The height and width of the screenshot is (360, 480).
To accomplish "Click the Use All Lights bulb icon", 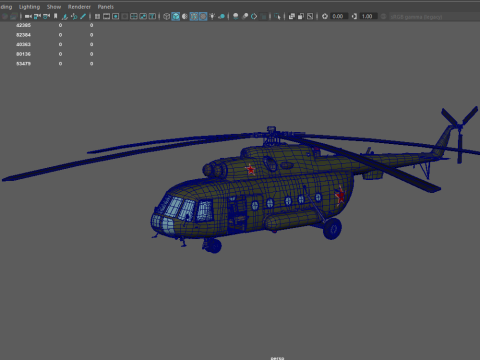I will (x=212, y=16).
